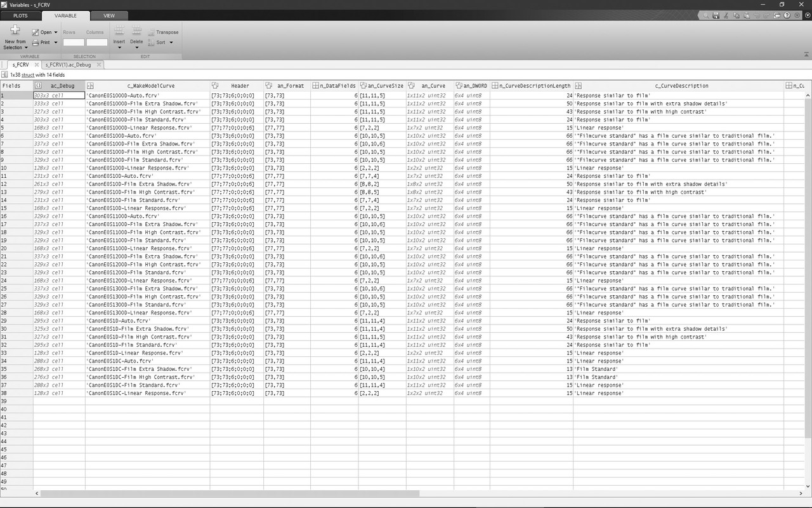812x508 pixels.
Task: Click the Sort icon in the Edit group
Action: (x=151, y=43)
